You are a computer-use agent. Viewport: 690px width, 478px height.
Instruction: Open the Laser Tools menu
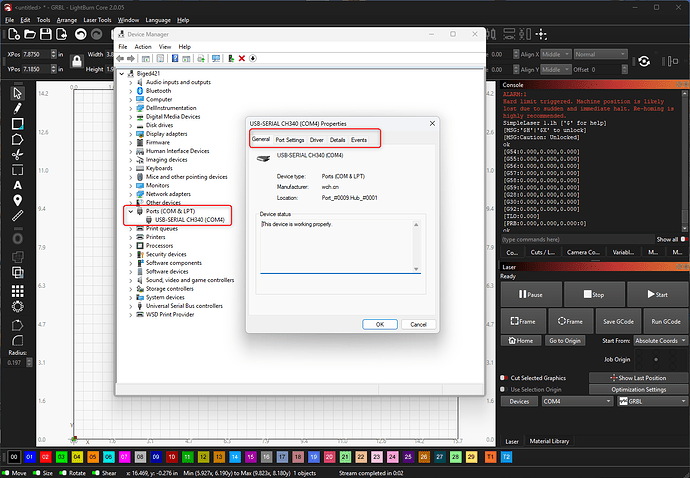[x=98, y=19]
